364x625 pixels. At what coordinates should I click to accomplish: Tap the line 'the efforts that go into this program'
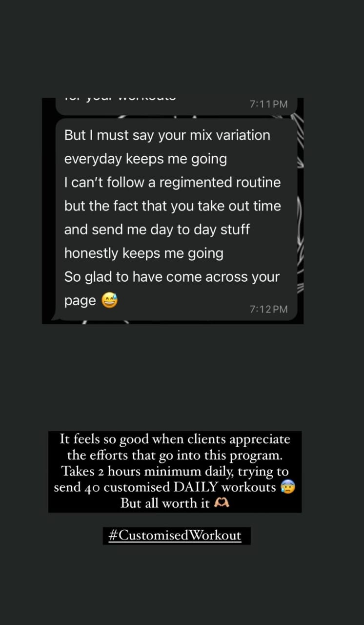tap(175, 456)
